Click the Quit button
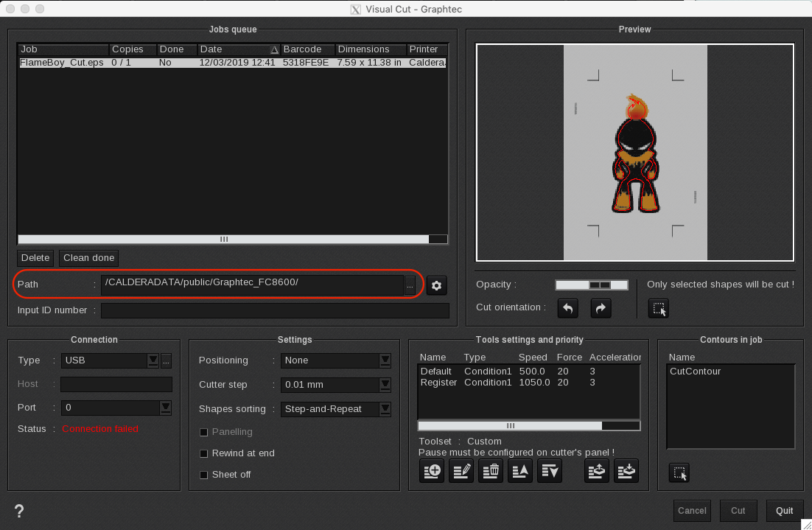This screenshot has width=812, height=530. point(784,511)
